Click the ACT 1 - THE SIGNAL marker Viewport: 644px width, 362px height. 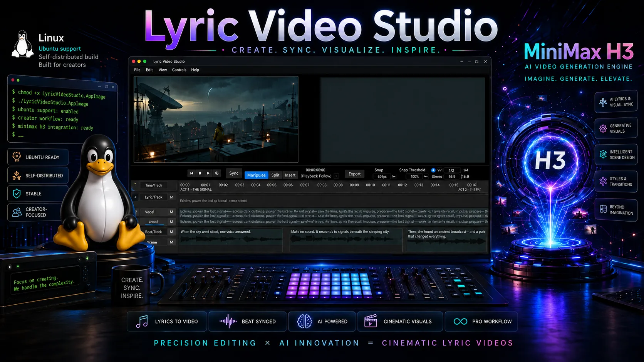tap(196, 189)
